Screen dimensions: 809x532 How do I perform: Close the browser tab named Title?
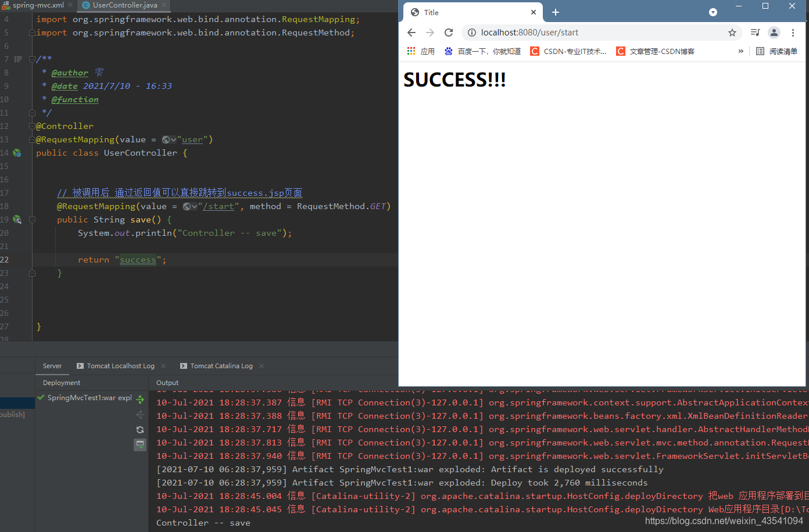tap(534, 12)
